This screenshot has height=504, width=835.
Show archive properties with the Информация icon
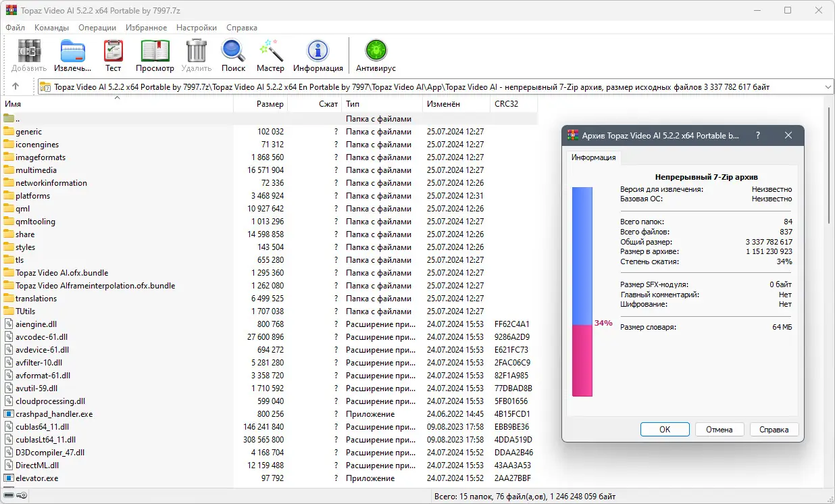[318, 54]
